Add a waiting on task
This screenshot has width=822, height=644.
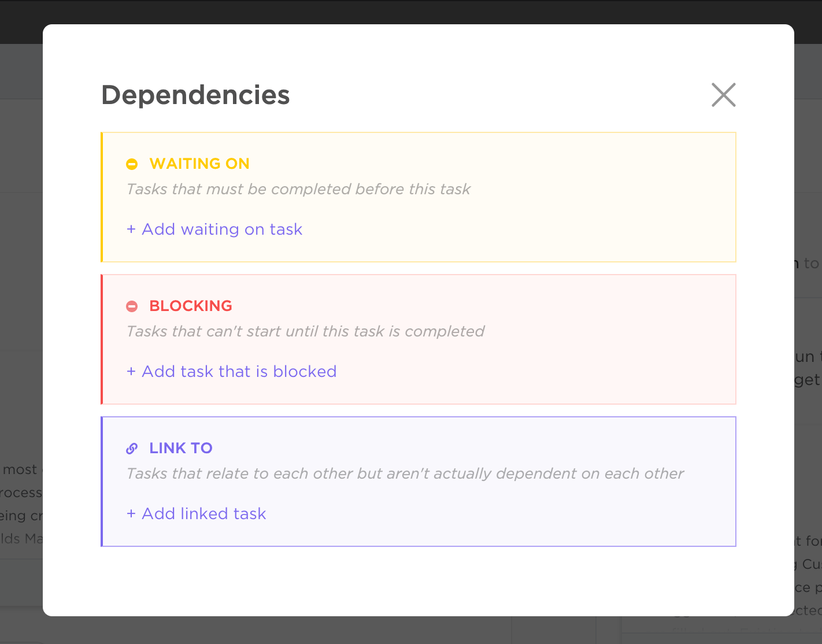(214, 230)
